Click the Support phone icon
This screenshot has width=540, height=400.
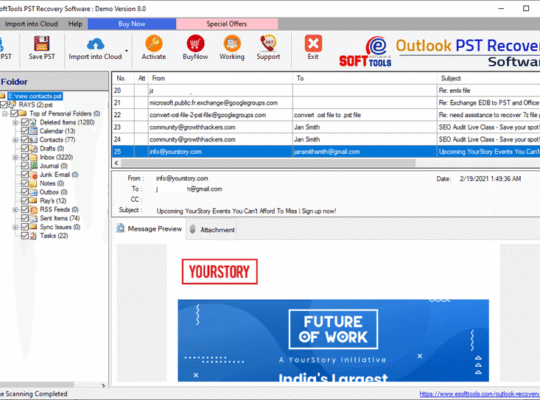(268, 43)
